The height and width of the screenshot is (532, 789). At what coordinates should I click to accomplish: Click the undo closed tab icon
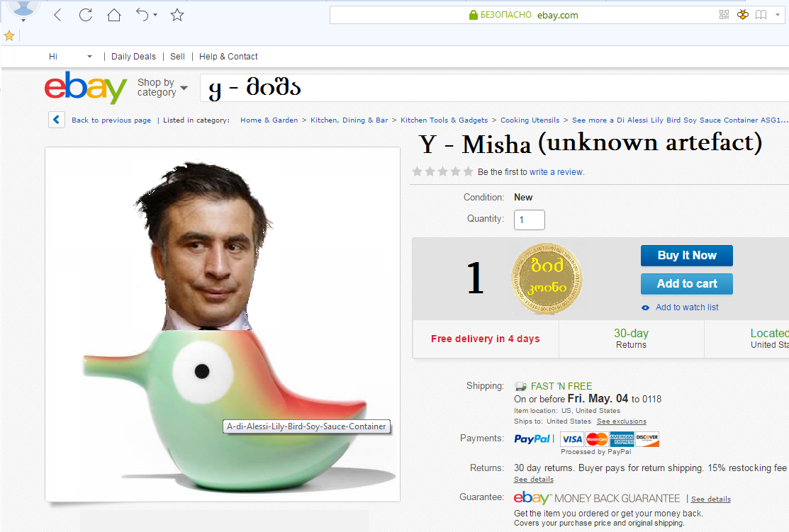(142, 15)
